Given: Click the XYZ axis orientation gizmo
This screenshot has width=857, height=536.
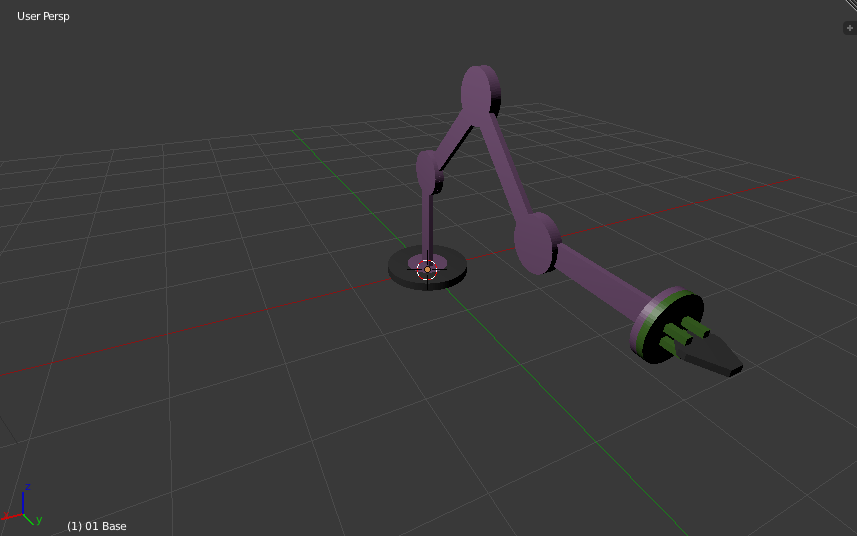Looking at the screenshot, I should click(x=22, y=505).
